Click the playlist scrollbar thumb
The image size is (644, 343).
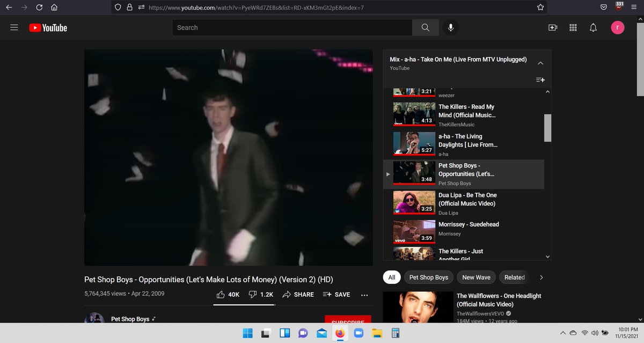(x=547, y=128)
